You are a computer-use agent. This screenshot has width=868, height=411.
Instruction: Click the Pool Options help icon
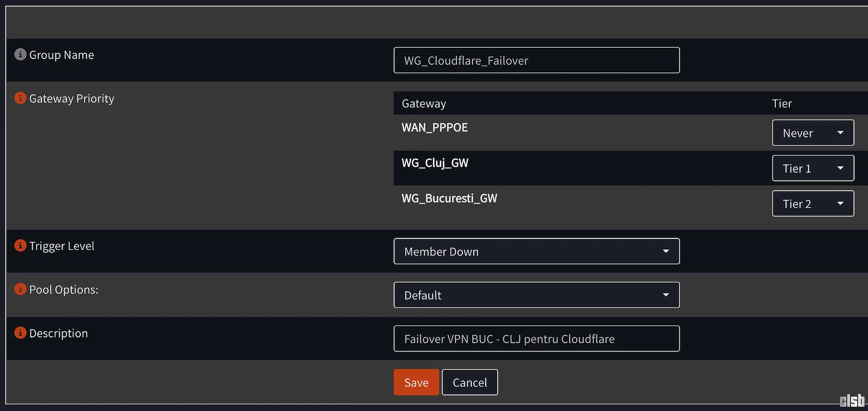[20, 289]
